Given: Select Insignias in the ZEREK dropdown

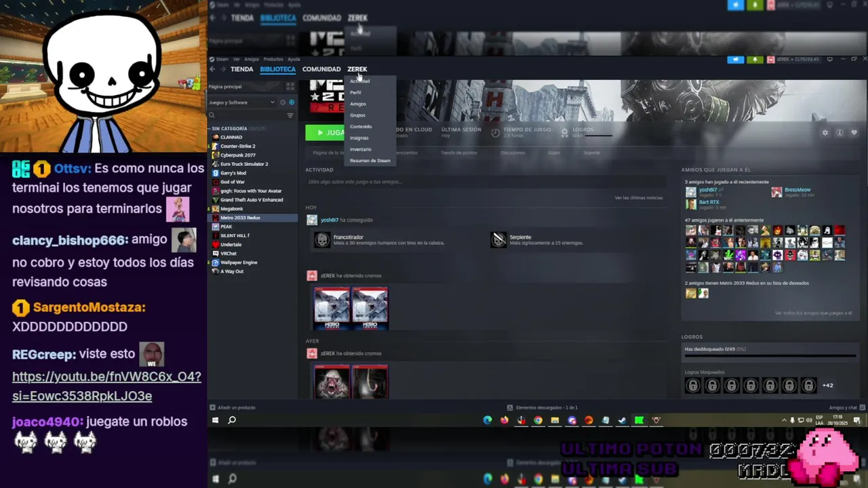Looking at the screenshot, I should tap(359, 138).
